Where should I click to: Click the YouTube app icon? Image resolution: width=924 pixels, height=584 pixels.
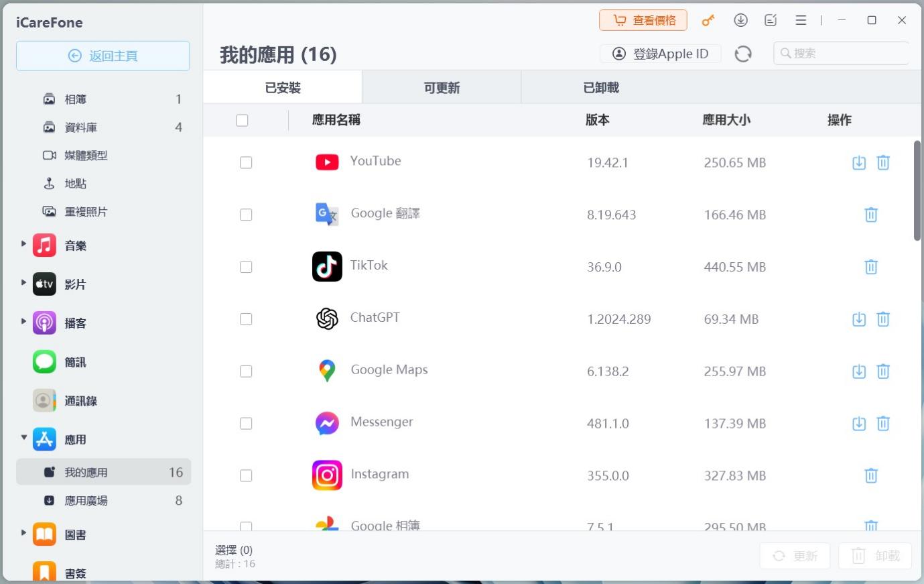pos(327,162)
